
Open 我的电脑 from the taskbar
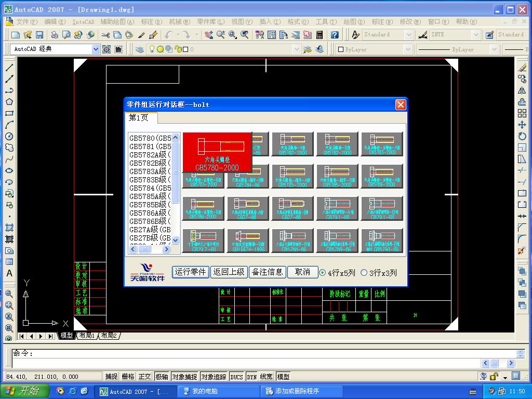pyautogui.click(x=219, y=391)
